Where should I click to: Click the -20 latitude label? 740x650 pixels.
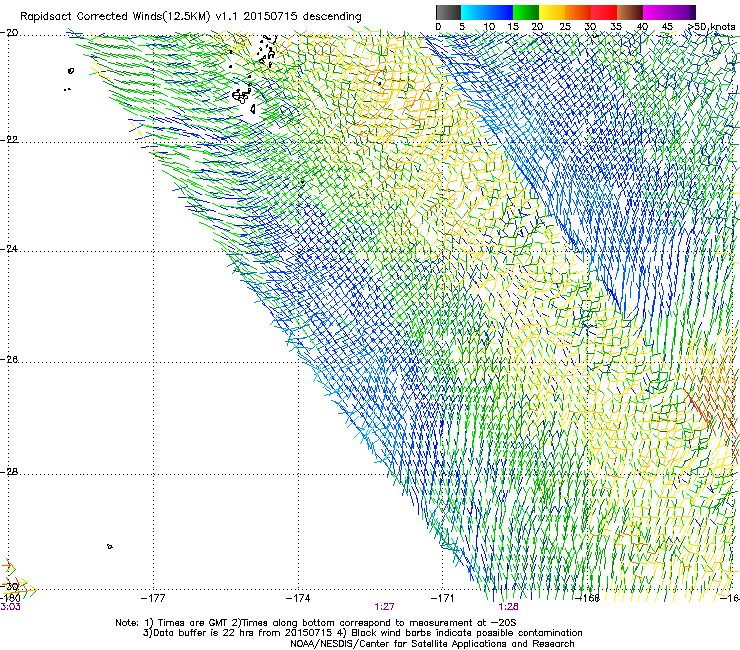[9, 33]
